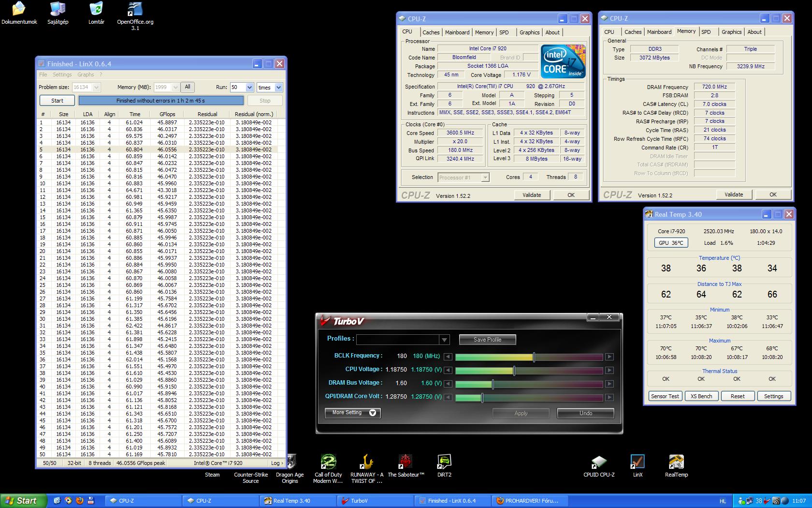The image size is (812, 508).
Task: Click the CPU Voltage slider handle
Action: 514,371
